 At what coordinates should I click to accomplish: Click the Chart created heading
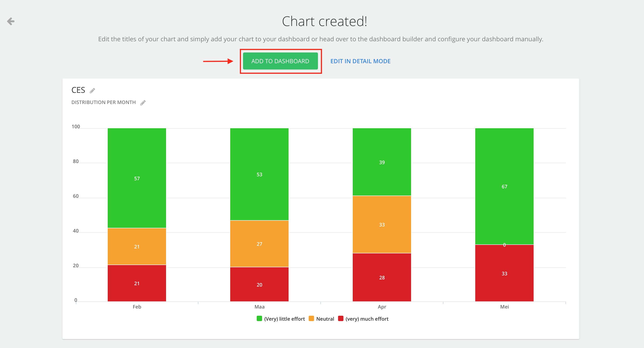(x=325, y=22)
